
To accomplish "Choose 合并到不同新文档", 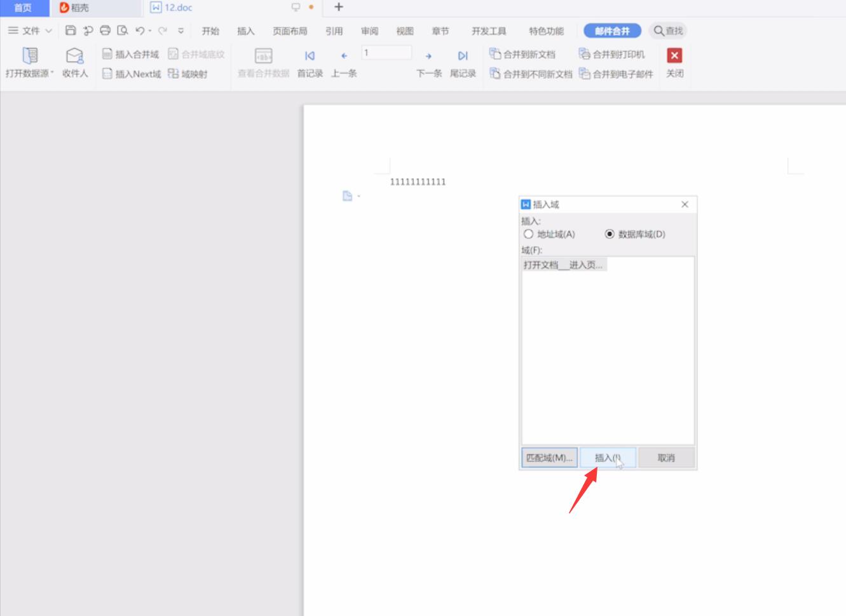I will click(x=531, y=74).
